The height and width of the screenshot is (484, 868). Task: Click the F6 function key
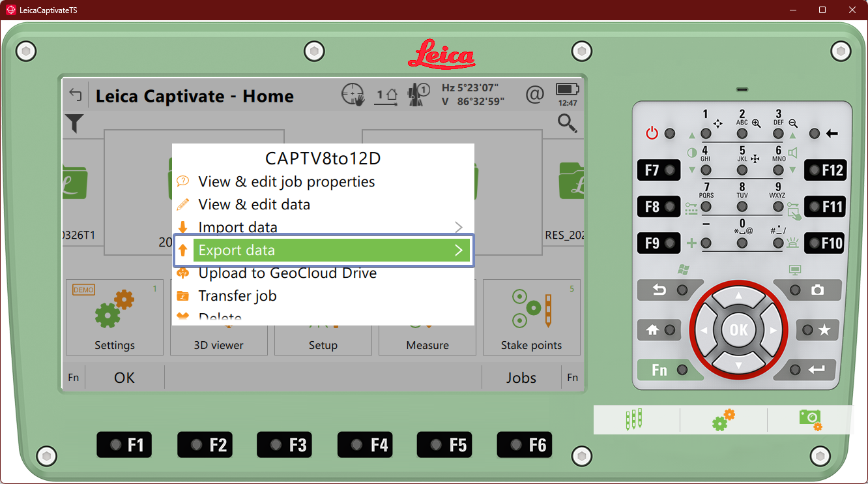[x=525, y=445]
